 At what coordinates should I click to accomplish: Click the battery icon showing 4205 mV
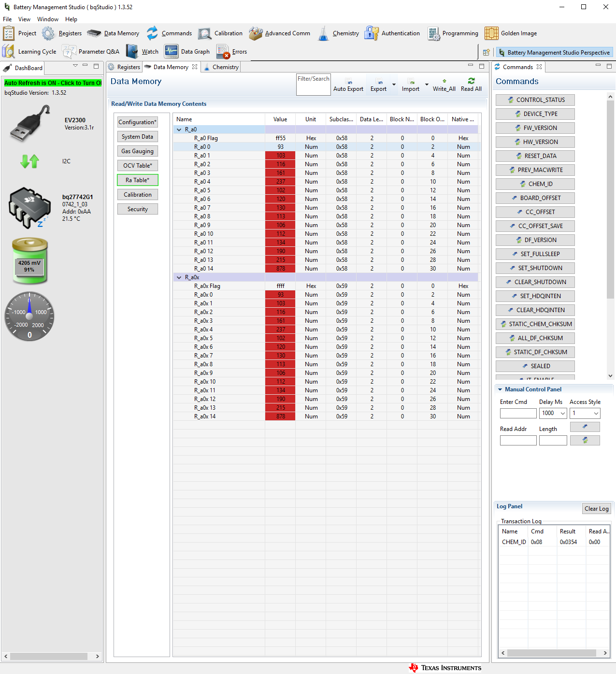point(30,260)
